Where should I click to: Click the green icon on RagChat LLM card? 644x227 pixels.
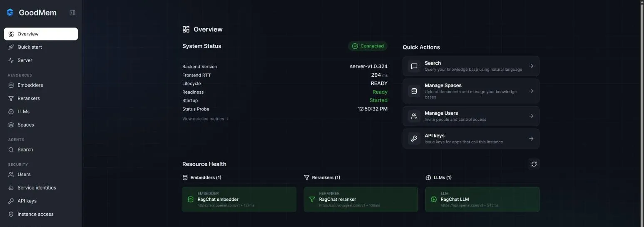coord(434,200)
